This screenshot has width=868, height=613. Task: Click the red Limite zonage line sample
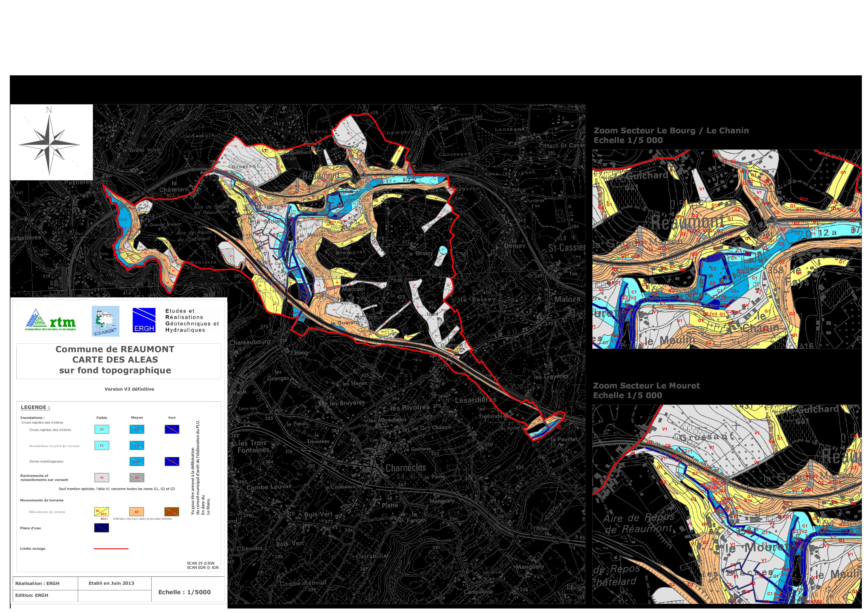111,548
